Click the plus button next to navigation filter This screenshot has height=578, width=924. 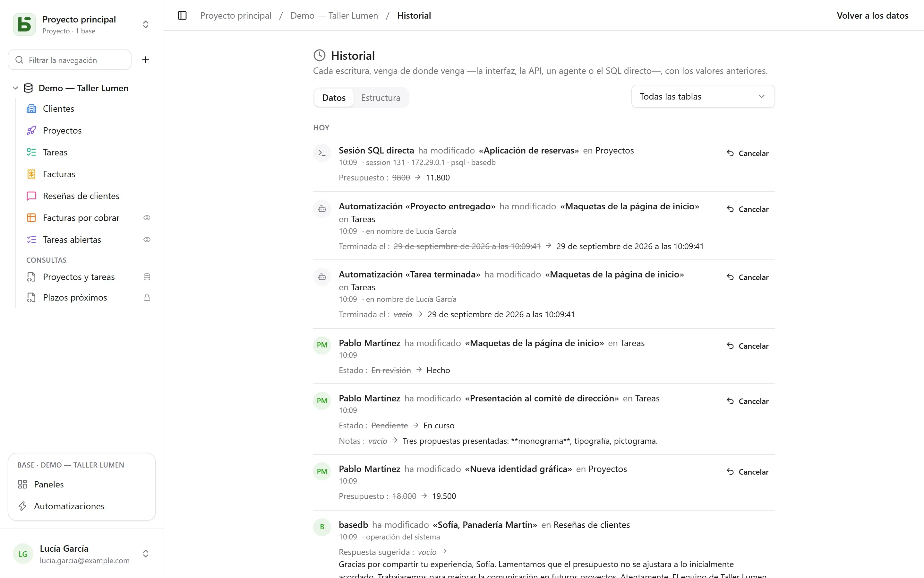coord(145,60)
